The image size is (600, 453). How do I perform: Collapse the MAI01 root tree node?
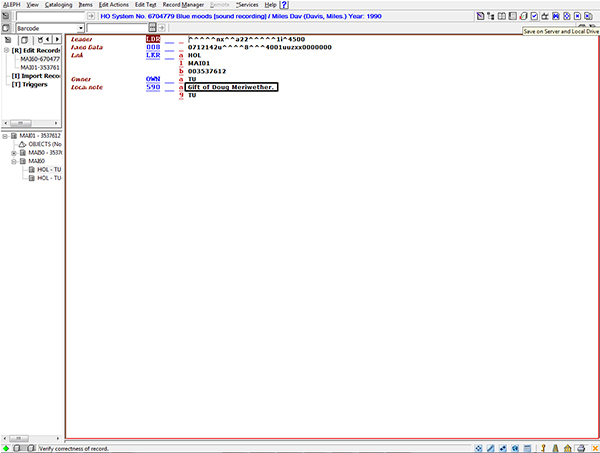coord(6,135)
